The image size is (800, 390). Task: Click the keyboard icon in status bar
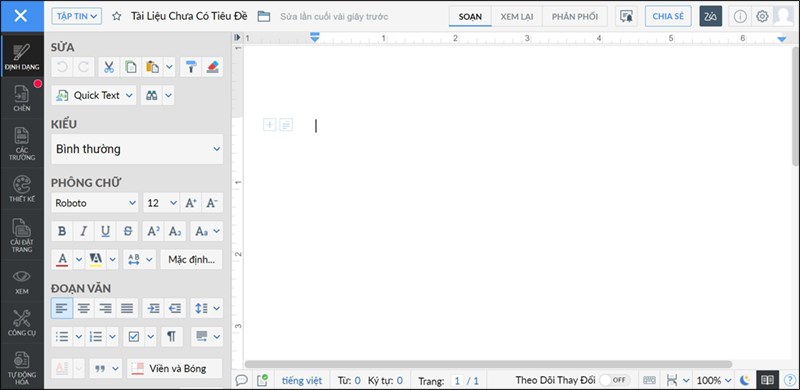pyautogui.click(x=649, y=380)
